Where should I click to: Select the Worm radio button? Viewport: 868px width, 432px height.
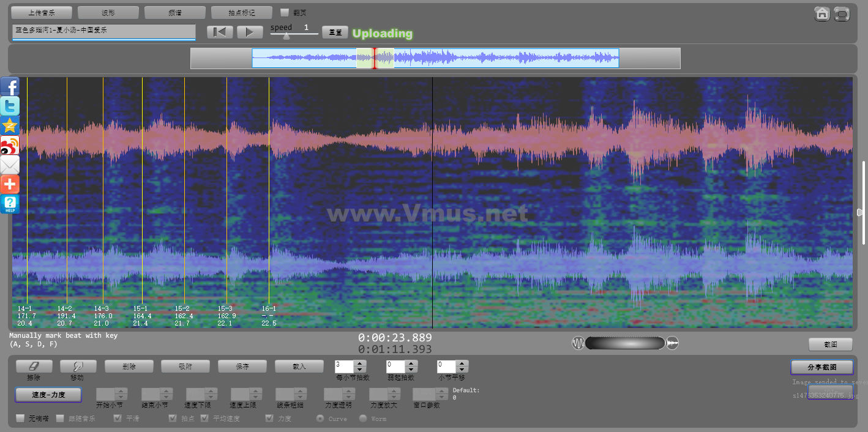tap(363, 419)
